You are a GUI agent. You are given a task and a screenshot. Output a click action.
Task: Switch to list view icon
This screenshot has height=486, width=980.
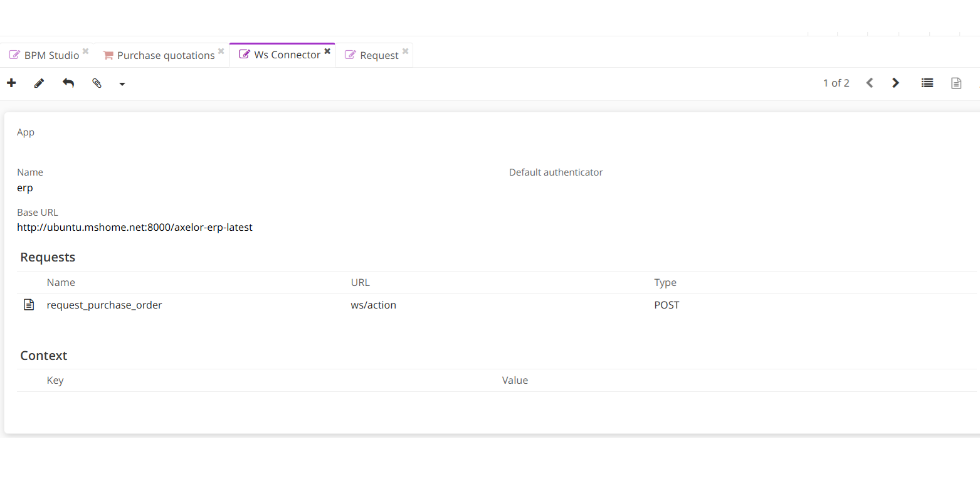pyautogui.click(x=927, y=83)
